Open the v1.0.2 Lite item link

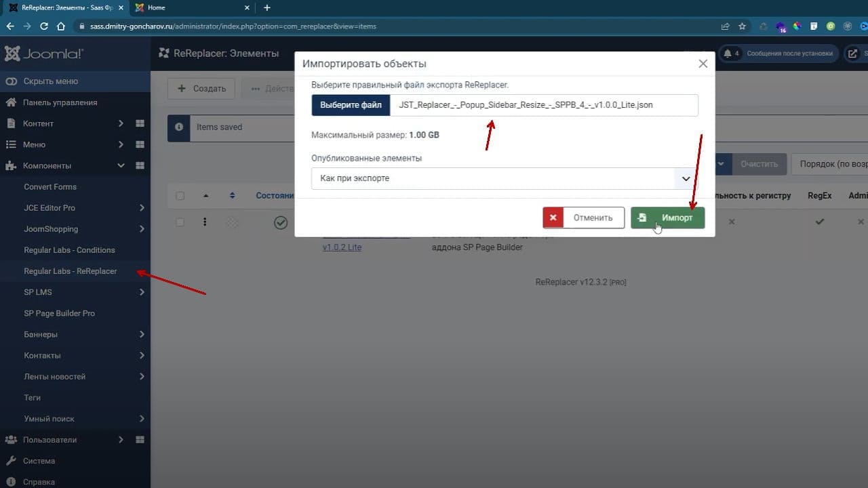(342, 247)
